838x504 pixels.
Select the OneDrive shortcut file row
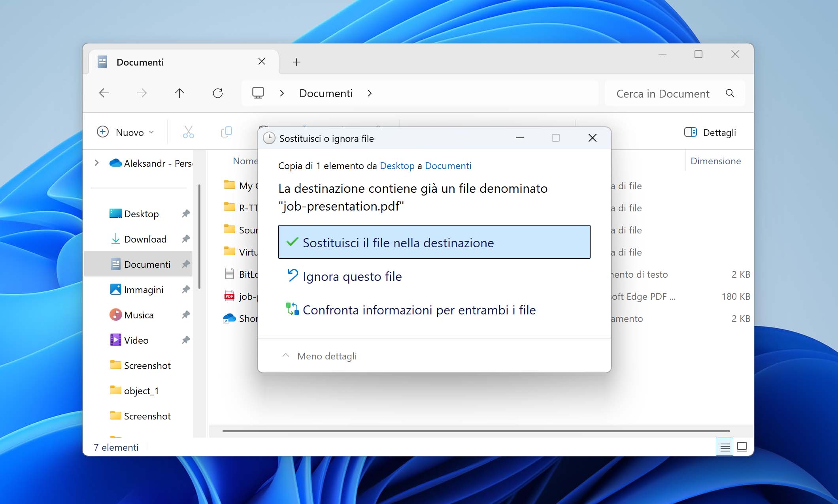[240, 318]
